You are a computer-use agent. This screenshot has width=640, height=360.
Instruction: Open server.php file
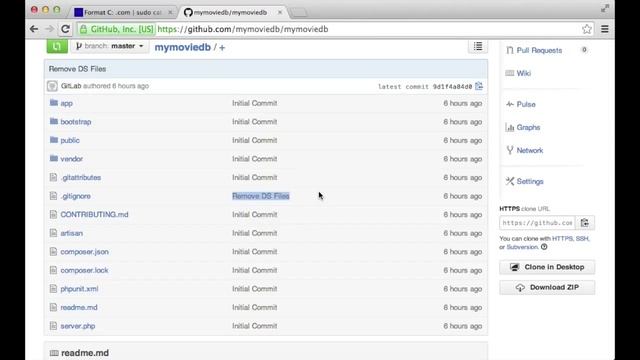78,326
